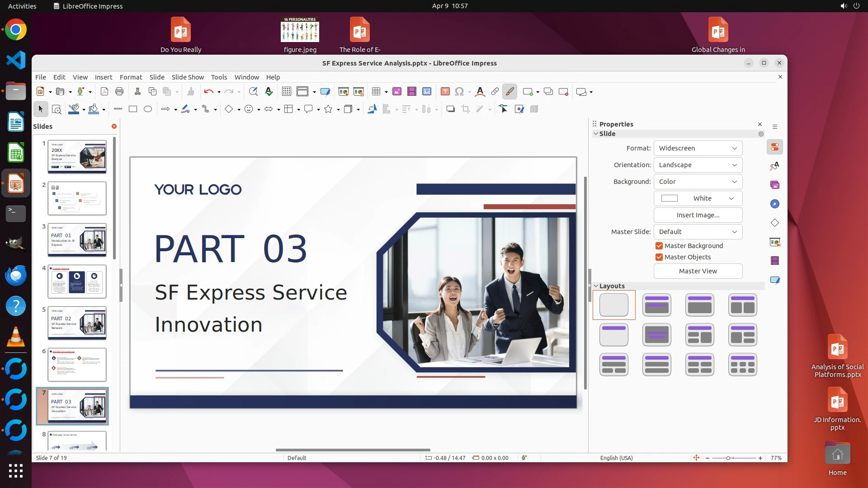The height and width of the screenshot is (488, 868).
Task: Select the Rectangle drawing tool
Action: tap(133, 109)
